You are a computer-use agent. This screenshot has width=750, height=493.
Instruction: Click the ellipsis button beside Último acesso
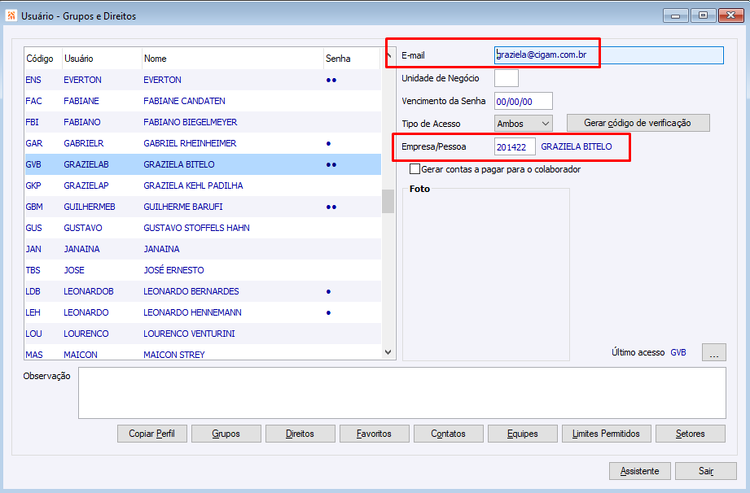(x=714, y=352)
